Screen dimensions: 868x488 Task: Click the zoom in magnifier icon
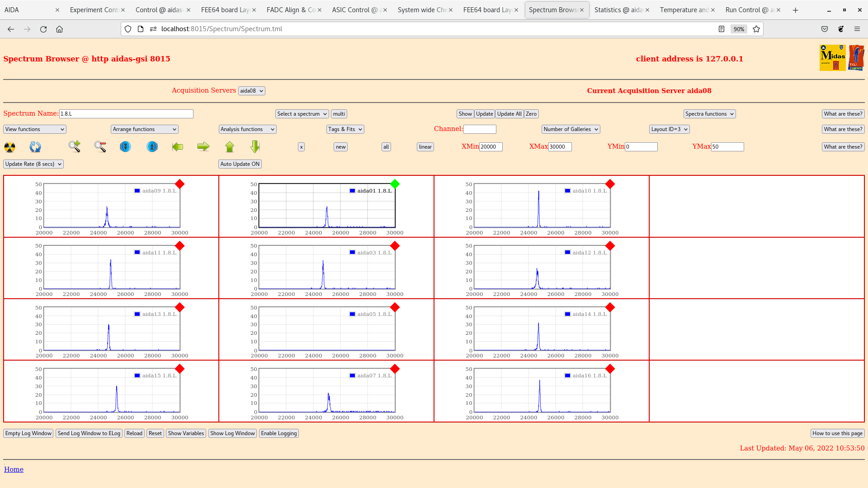[x=75, y=147]
